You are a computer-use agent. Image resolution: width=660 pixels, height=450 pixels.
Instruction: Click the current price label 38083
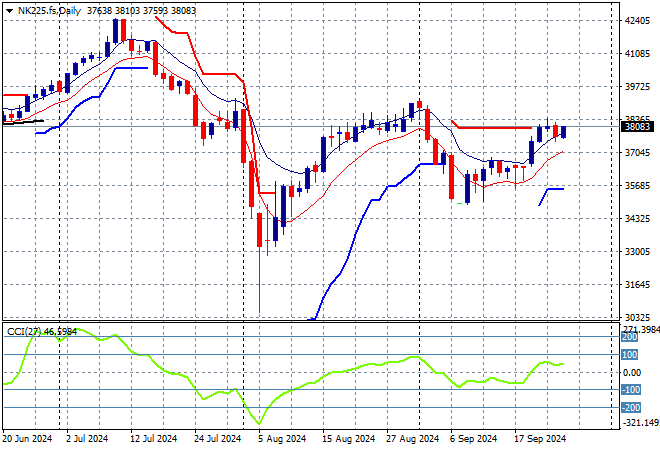point(637,127)
